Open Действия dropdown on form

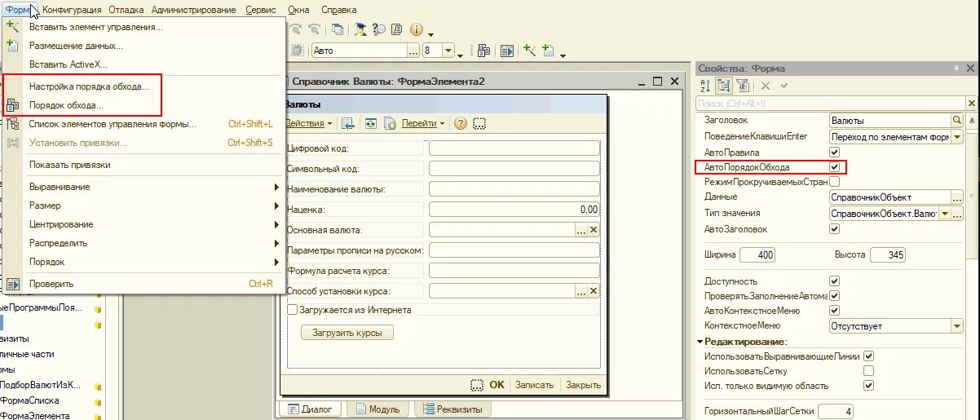click(x=308, y=123)
